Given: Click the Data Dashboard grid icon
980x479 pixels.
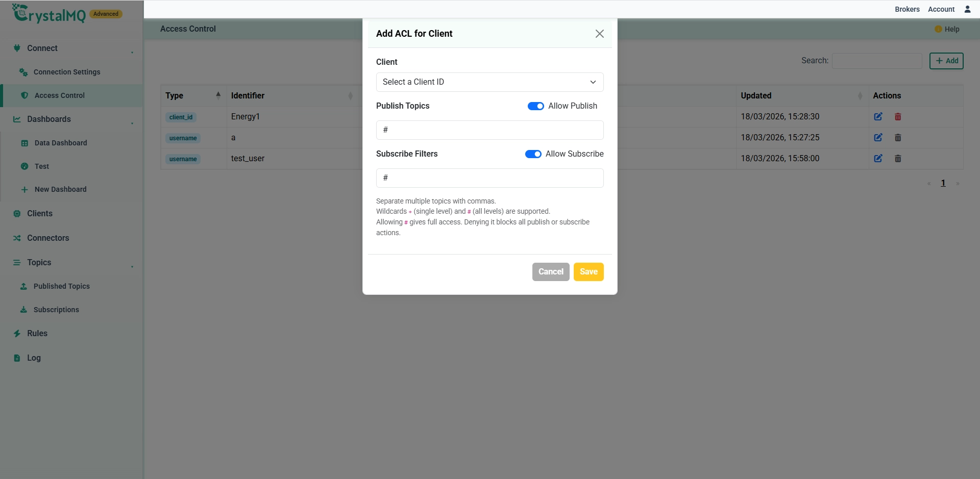Looking at the screenshot, I should point(24,143).
